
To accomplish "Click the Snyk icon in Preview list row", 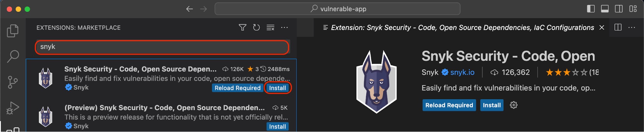I will (45, 117).
